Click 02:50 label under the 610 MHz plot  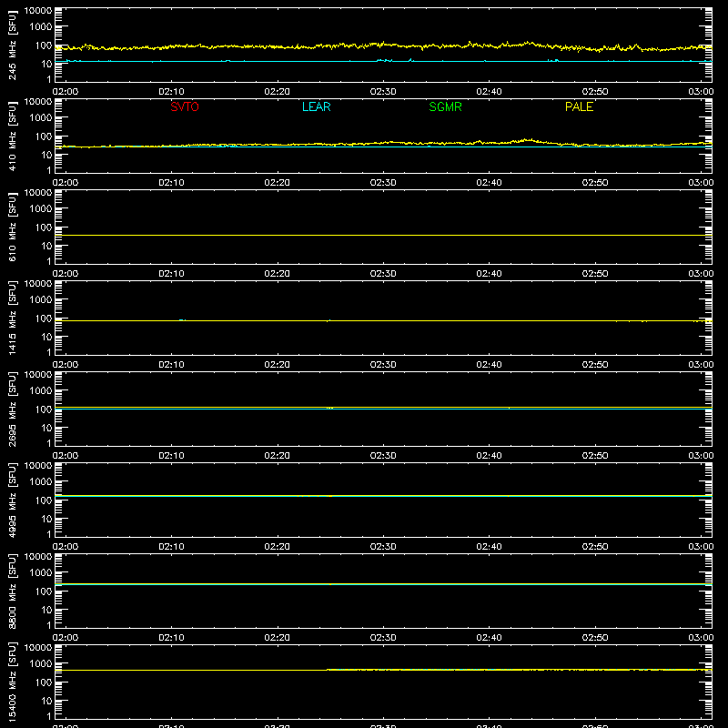click(595, 274)
